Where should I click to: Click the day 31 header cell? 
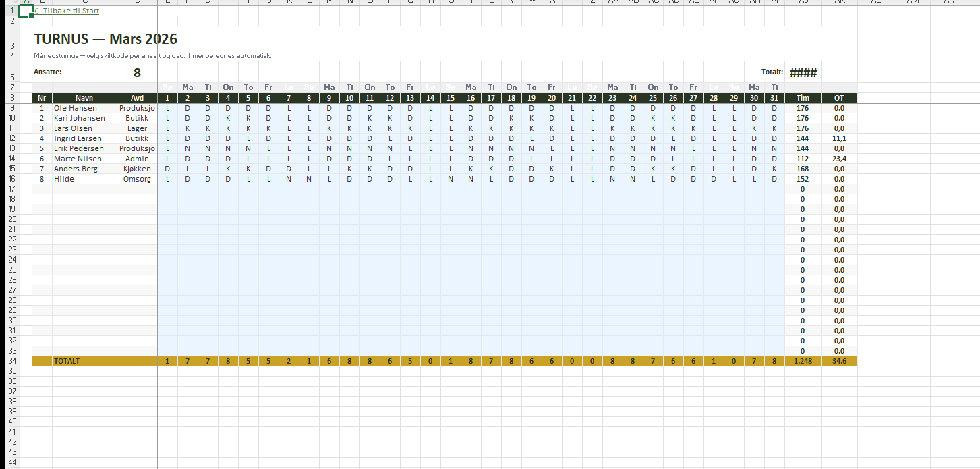click(x=774, y=98)
